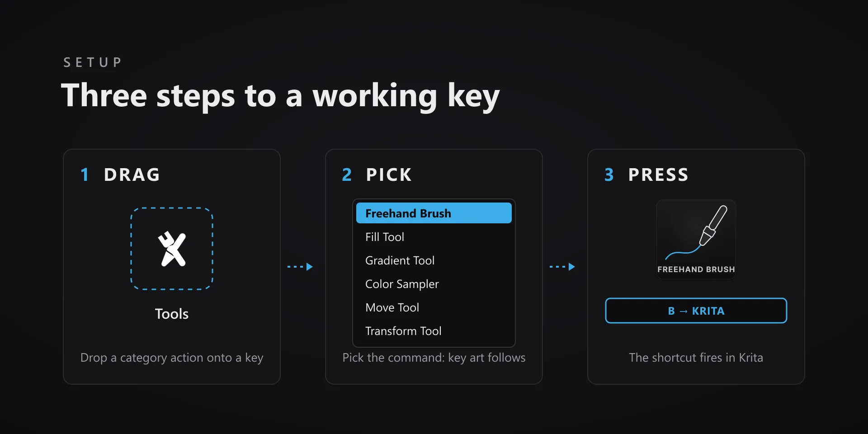This screenshot has width=868, height=434.
Task: Select Freehand Brush in the command list
Action: (434, 213)
